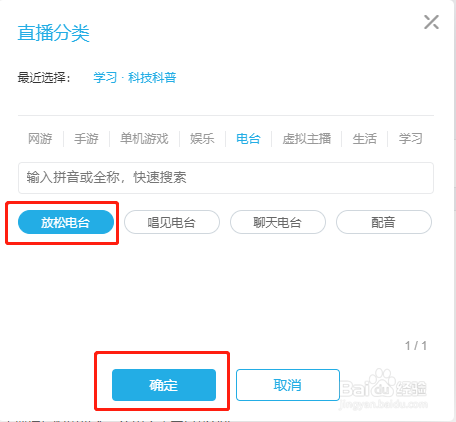Select the highlighted 电台 tab
The height and width of the screenshot is (422, 456).
pos(248,138)
